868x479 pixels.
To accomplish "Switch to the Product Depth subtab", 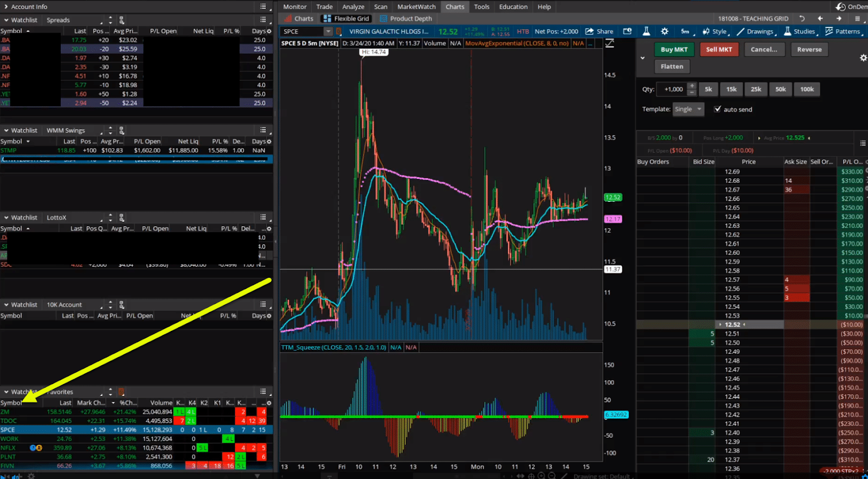I will point(406,18).
